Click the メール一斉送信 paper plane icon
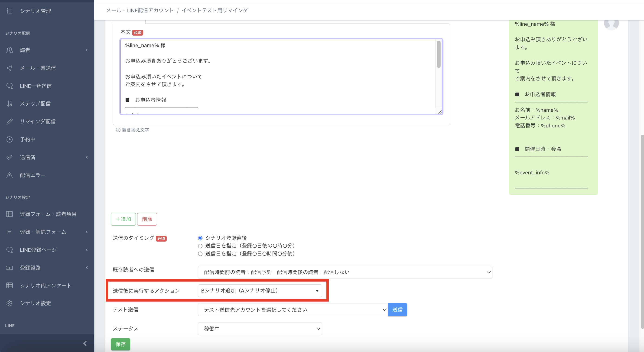 tap(10, 68)
